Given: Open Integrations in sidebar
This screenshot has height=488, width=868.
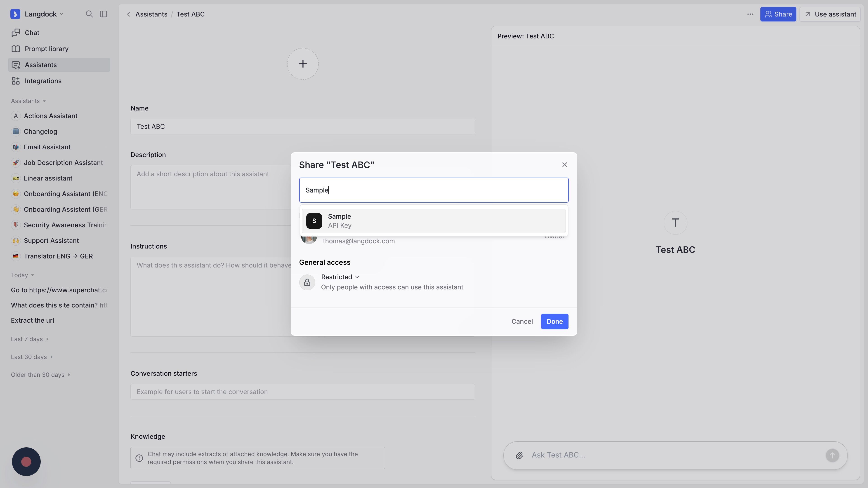Looking at the screenshot, I should tap(43, 81).
